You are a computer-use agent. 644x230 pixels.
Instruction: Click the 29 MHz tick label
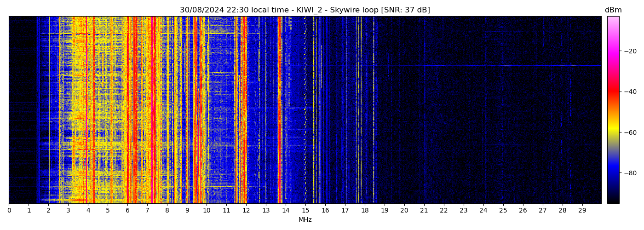click(582, 210)
